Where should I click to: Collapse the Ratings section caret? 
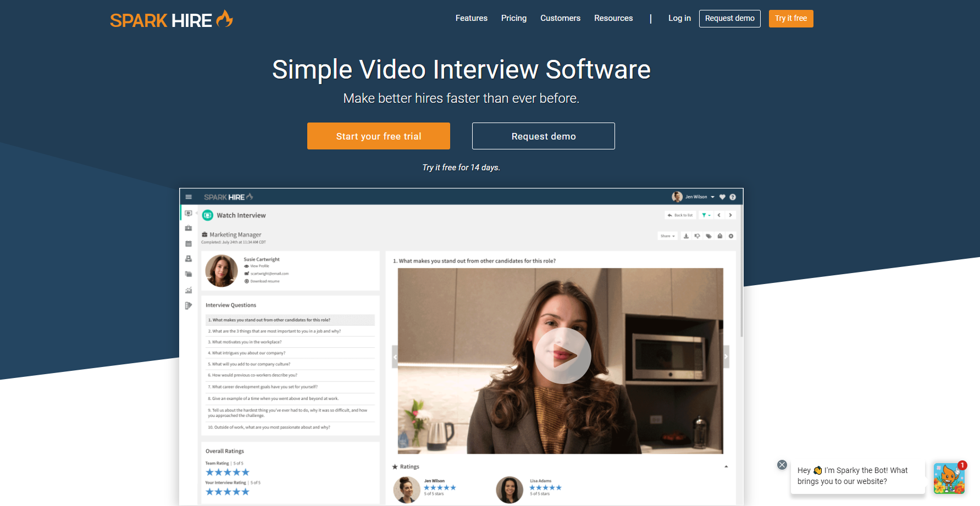(x=726, y=466)
